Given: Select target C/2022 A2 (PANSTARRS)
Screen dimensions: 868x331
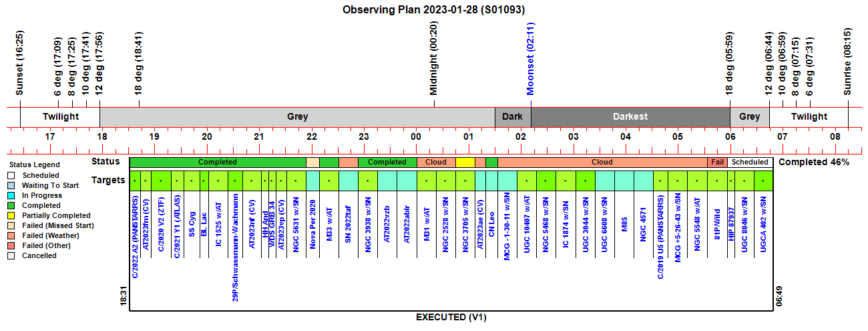Looking at the screenshot, I should (x=136, y=237).
